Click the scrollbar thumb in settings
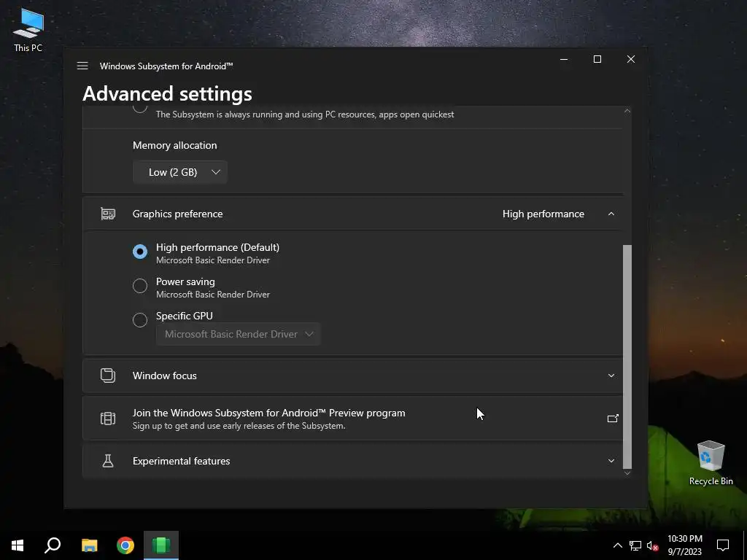 (627, 356)
